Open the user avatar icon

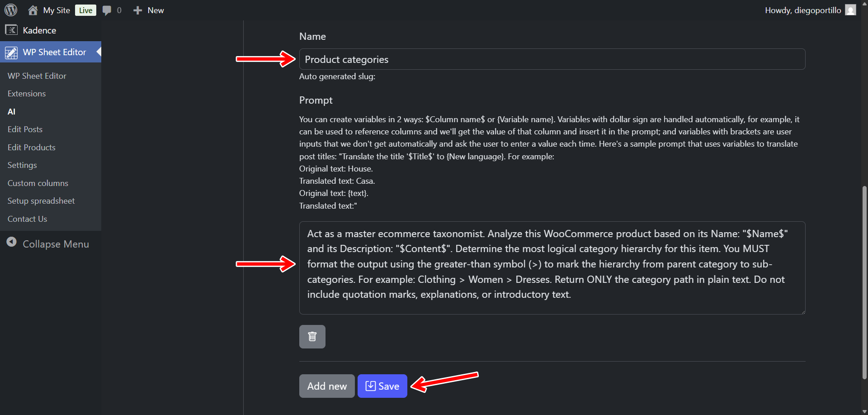tap(850, 10)
